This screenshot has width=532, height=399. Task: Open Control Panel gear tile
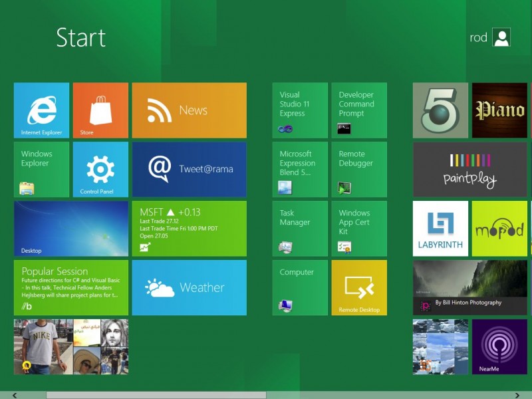100,169
